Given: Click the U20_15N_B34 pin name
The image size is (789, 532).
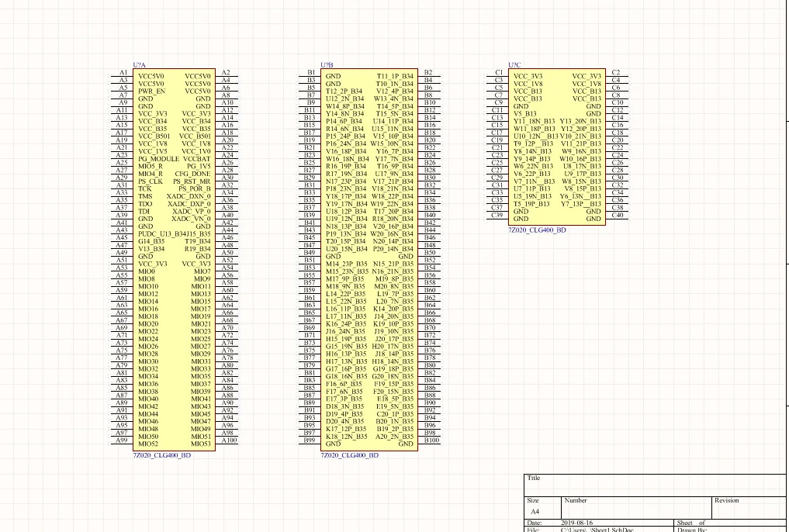Looking at the screenshot, I should pyautogui.click(x=347, y=249).
